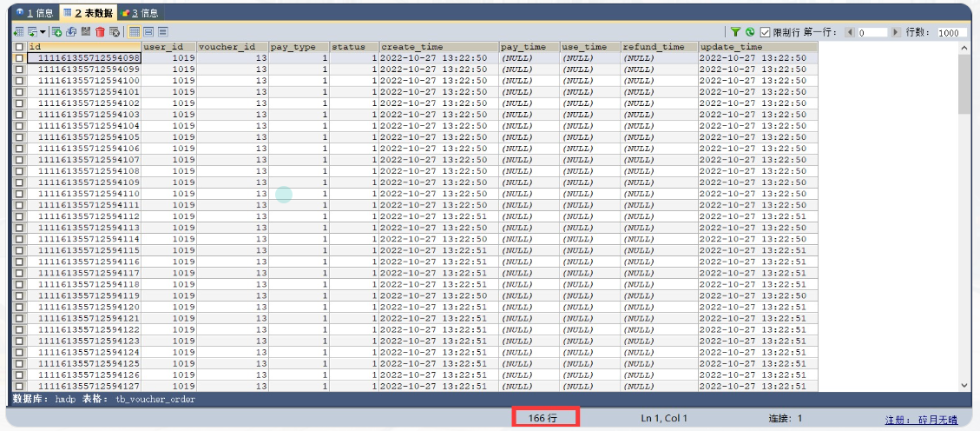
Task: Click the copy rows to clipboard icon
Action: tap(32, 32)
